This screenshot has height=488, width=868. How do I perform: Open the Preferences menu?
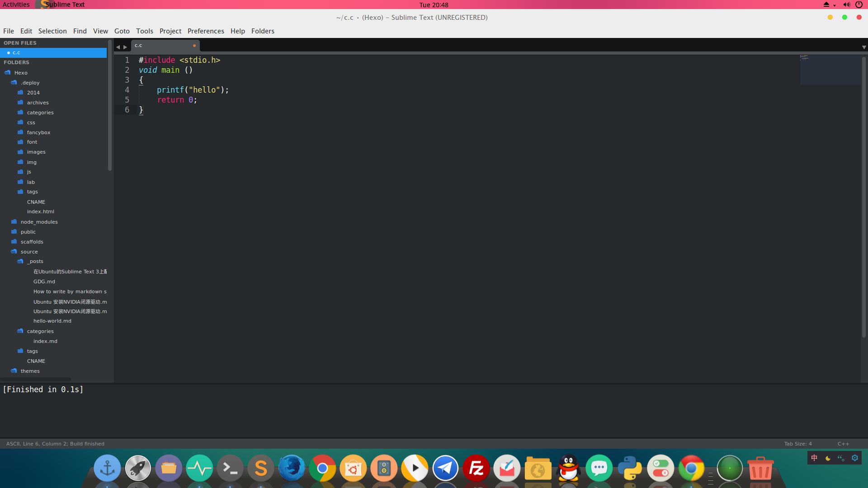[206, 31]
